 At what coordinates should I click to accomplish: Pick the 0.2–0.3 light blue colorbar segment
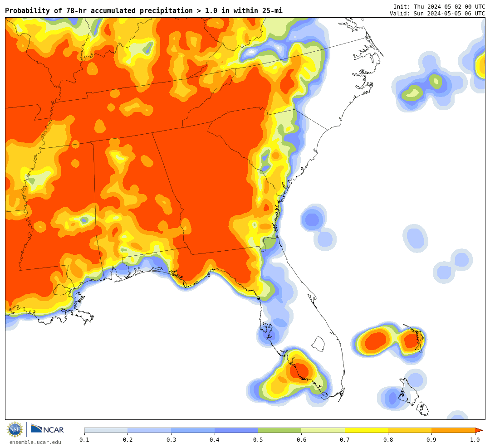(149, 430)
